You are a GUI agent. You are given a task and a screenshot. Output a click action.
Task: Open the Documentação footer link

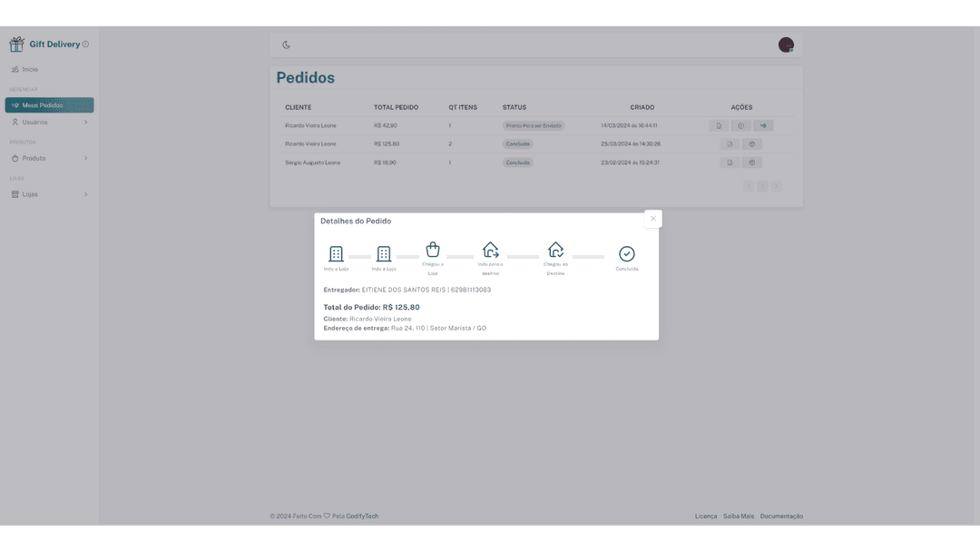coord(781,516)
